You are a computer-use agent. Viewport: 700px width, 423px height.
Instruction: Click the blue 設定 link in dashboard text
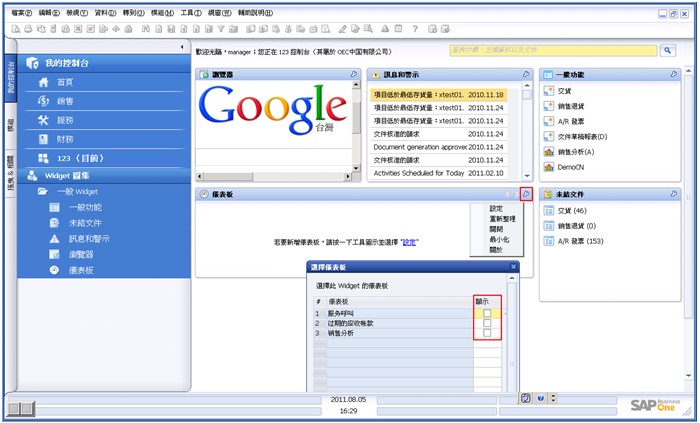coord(409,242)
